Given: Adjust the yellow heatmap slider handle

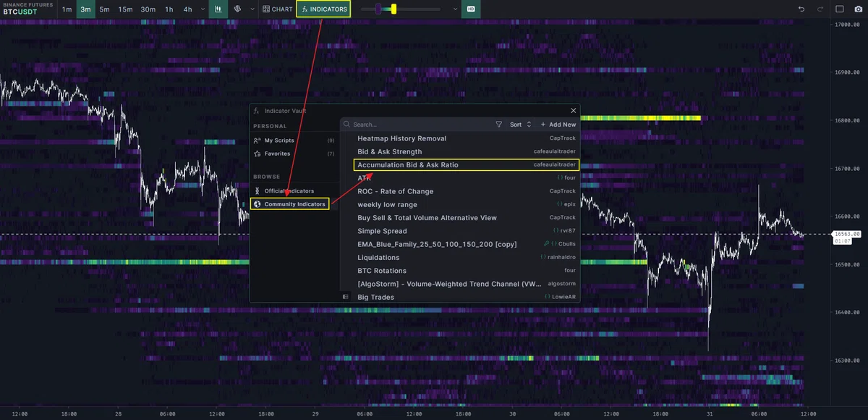Looking at the screenshot, I should pyautogui.click(x=393, y=9).
